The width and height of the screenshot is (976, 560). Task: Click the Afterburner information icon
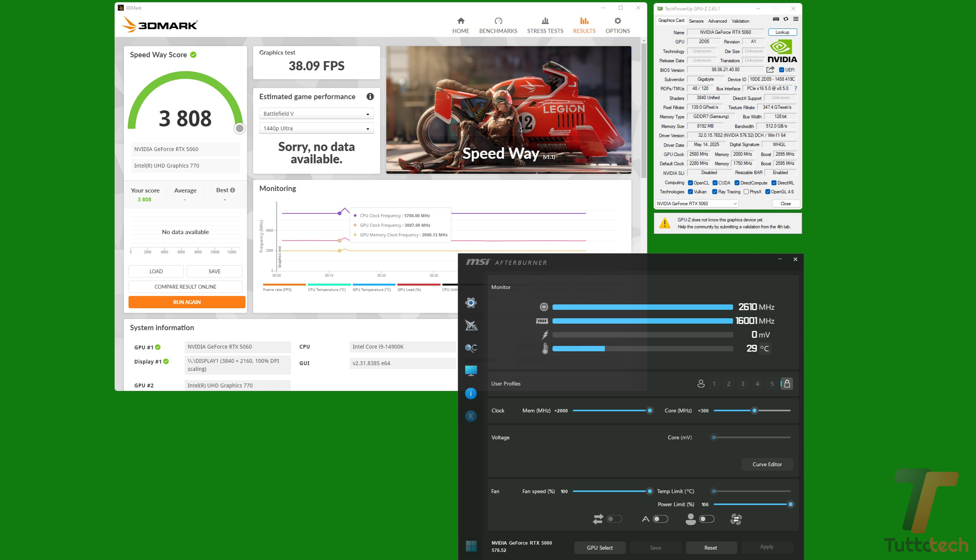point(471,393)
